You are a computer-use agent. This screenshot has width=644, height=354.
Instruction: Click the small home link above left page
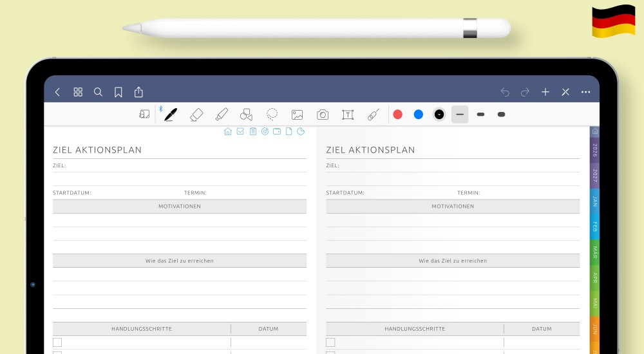click(x=227, y=132)
